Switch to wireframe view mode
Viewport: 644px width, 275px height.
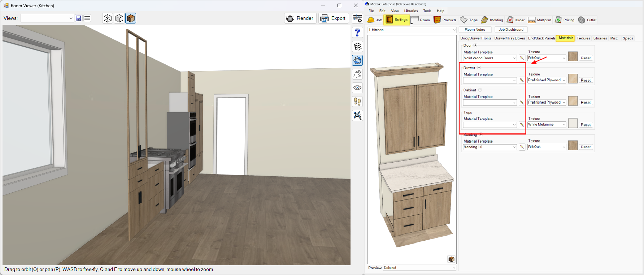(x=108, y=18)
